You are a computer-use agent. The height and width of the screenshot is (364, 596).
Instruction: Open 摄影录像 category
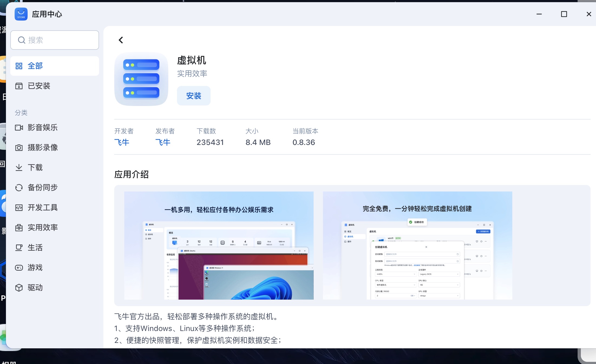click(55, 148)
